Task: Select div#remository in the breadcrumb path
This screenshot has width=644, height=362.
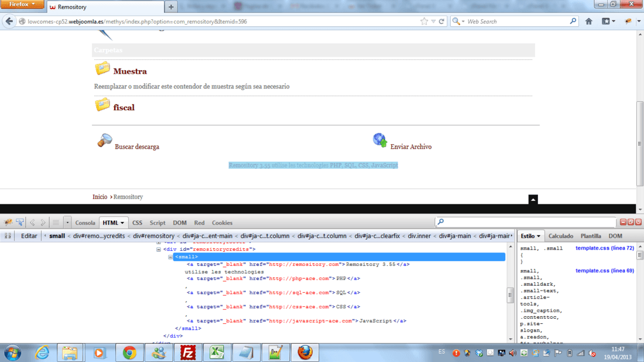Action: (153, 236)
